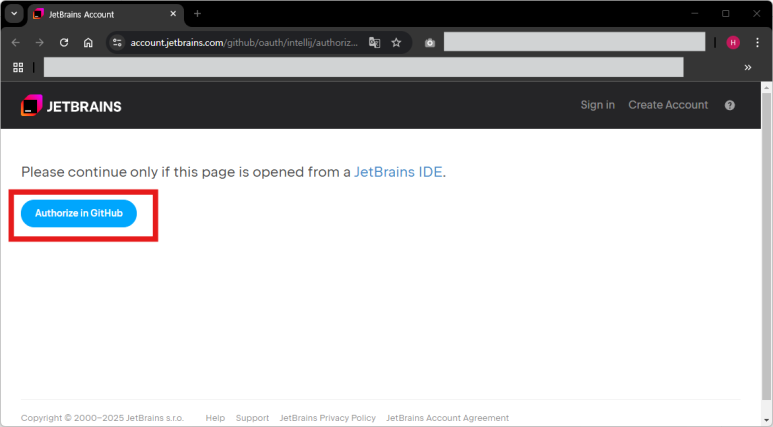The image size is (773, 427).
Task: Minimize the browser window
Action: point(695,14)
